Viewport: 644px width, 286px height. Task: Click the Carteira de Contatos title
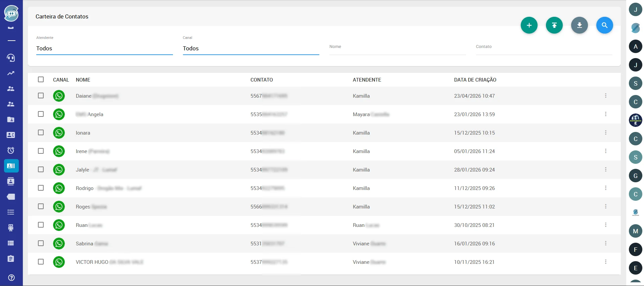(62, 16)
